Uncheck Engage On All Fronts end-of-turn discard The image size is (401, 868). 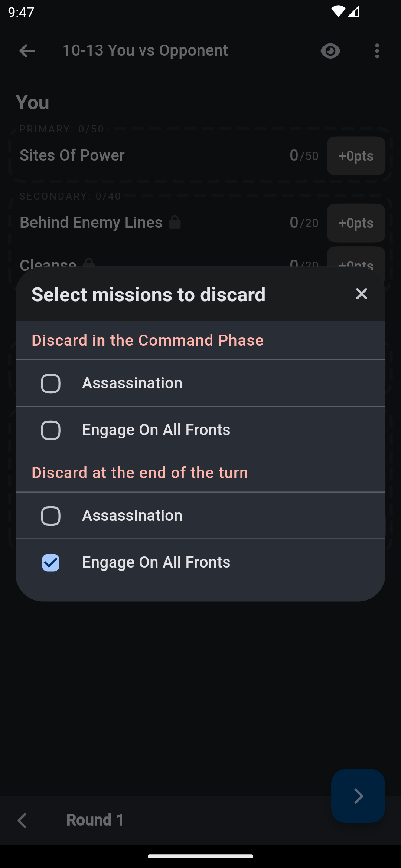click(x=51, y=563)
